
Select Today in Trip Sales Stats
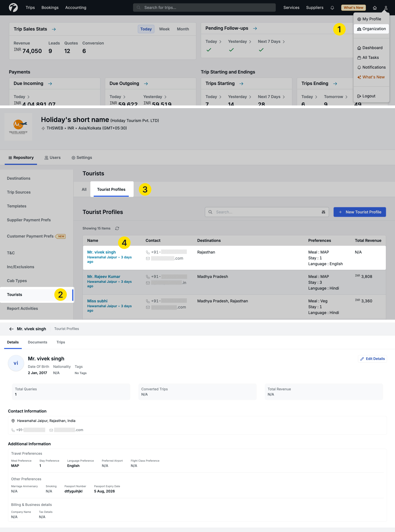pos(146,29)
